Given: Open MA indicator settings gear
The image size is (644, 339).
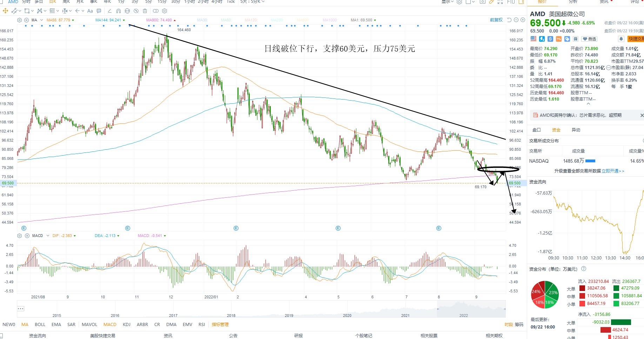Looking at the screenshot, I should point(20,20).
